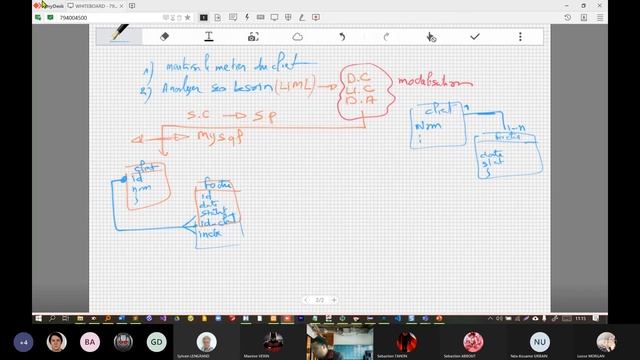Screen dimensions: 640x360
Task: Click the pointer with clock icon
Action: pyautogui.click(x=431, y=37)
